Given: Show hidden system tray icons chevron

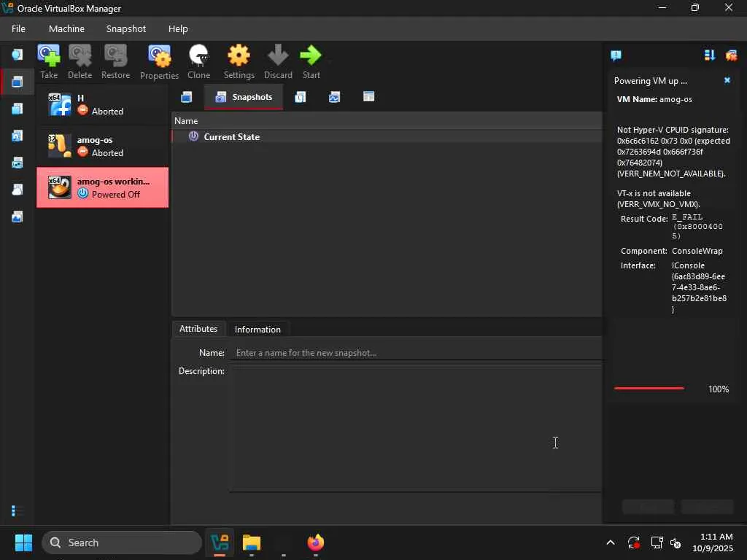Looking at the screenshot, I should click(611, 542).
